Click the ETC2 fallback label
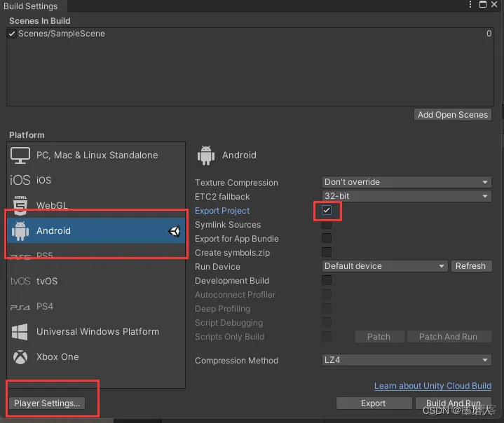504x423 pixels. (x=222, y=197)
